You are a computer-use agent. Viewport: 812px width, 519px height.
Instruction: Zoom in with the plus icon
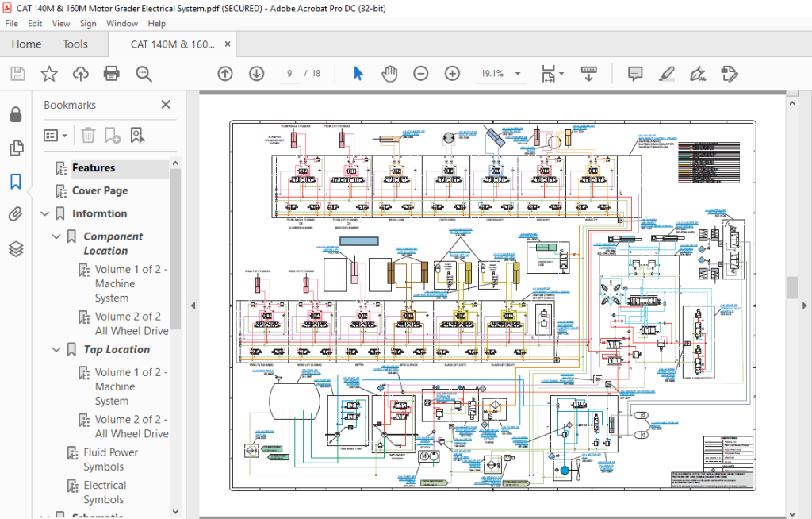point(453,74)
